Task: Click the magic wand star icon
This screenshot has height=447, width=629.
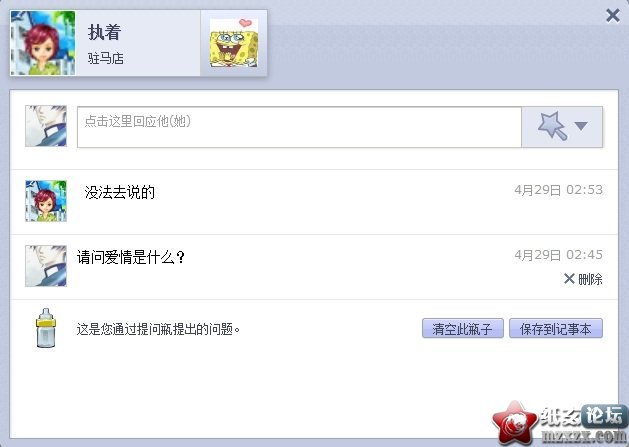Action: pos(552,126)
